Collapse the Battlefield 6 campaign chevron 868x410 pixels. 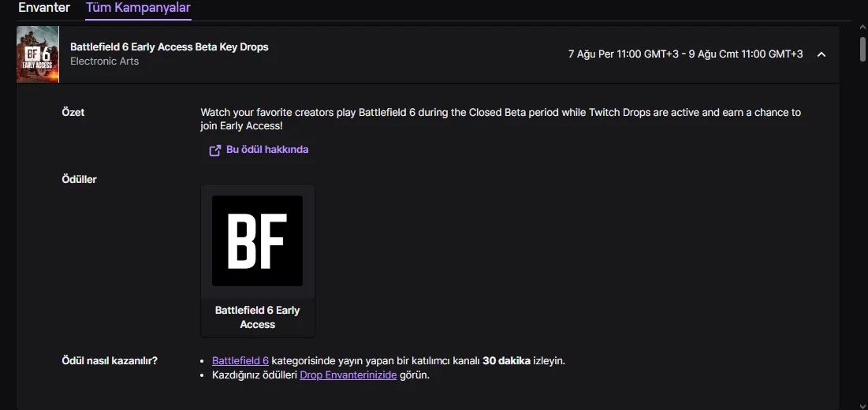point(821,54)
